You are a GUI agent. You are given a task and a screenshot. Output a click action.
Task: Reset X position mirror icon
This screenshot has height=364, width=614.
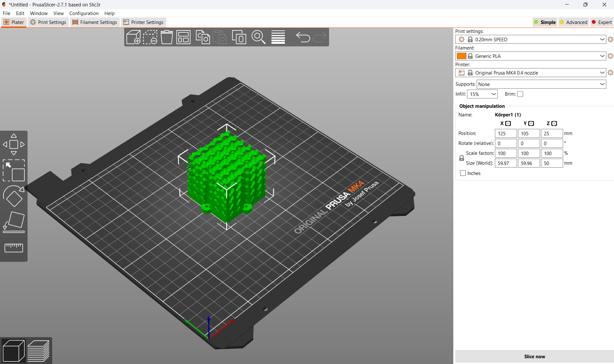(x=508, y=123)
